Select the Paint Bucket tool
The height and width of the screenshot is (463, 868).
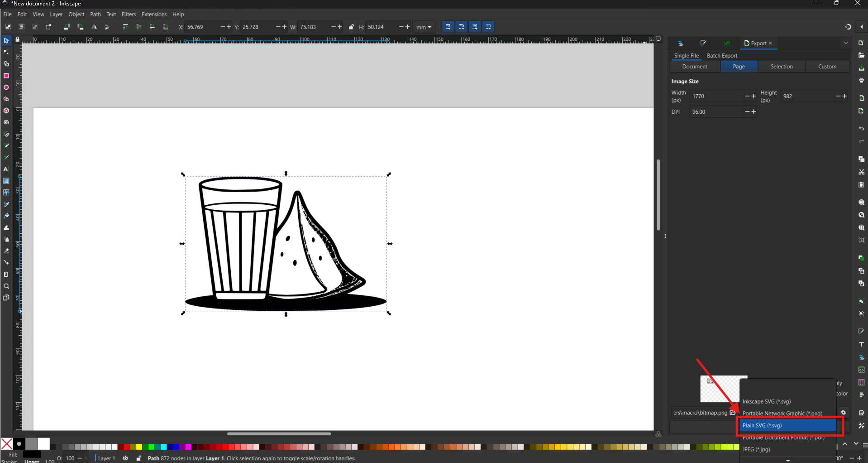(x=6, y=216)
